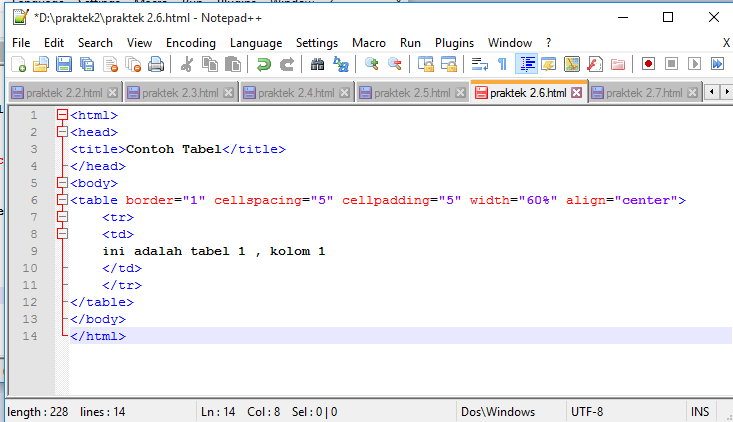Create a new file with New icon
This screenshot has width=733, height=422.
pyautogui.click(x=18, y=64)
